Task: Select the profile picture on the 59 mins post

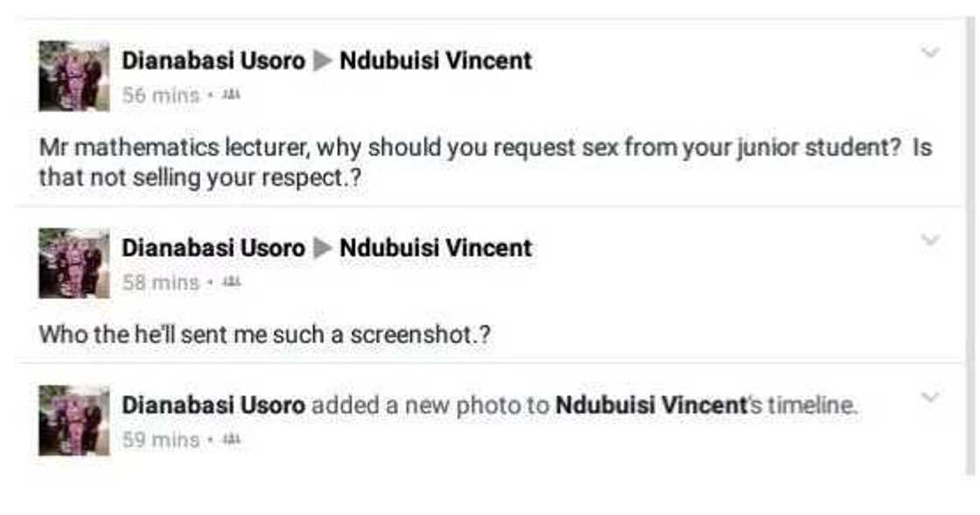Action: [x=74, y=421]
